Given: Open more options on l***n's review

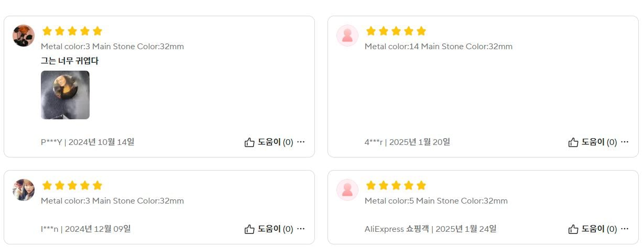Looking at the screenshot, I should 301,229.
